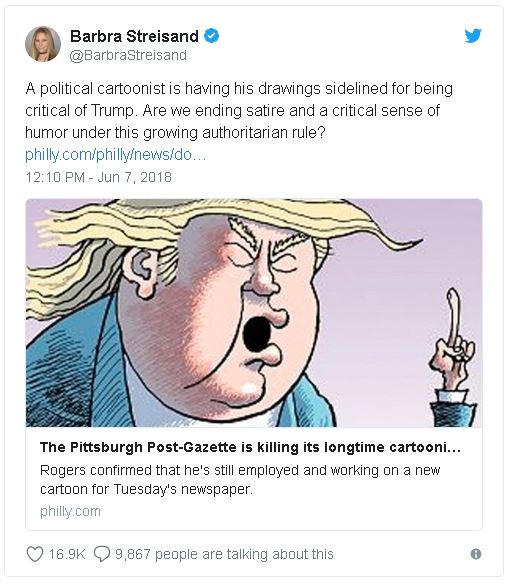Click the info icon at bottom right
Viewport: 510px width, 584px height.
(x=476, y=554)
